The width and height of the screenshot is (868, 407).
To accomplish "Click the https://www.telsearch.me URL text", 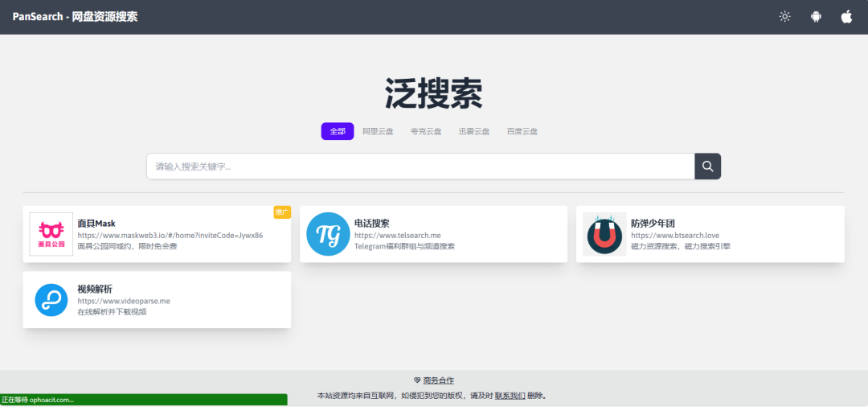I will tap(398, 236).
